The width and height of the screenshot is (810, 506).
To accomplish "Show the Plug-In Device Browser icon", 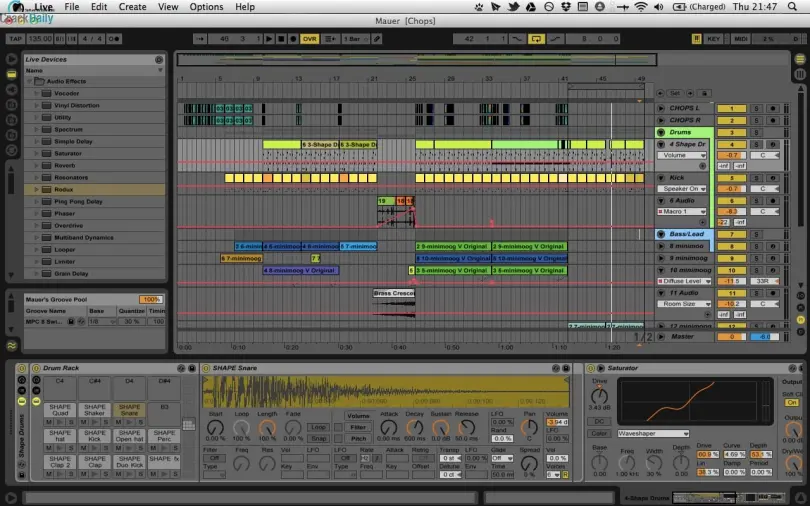I will [x=11, y=89].
